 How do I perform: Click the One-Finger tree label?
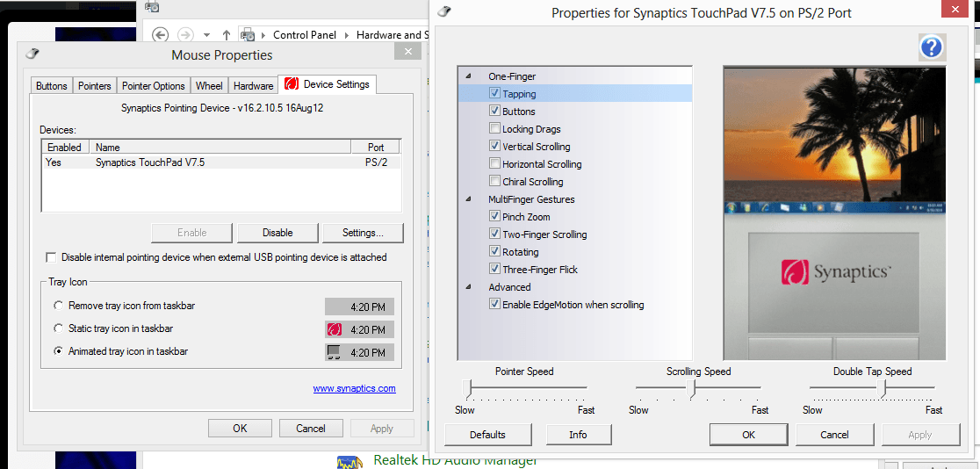pyautogui.click(x=512, y=76)
